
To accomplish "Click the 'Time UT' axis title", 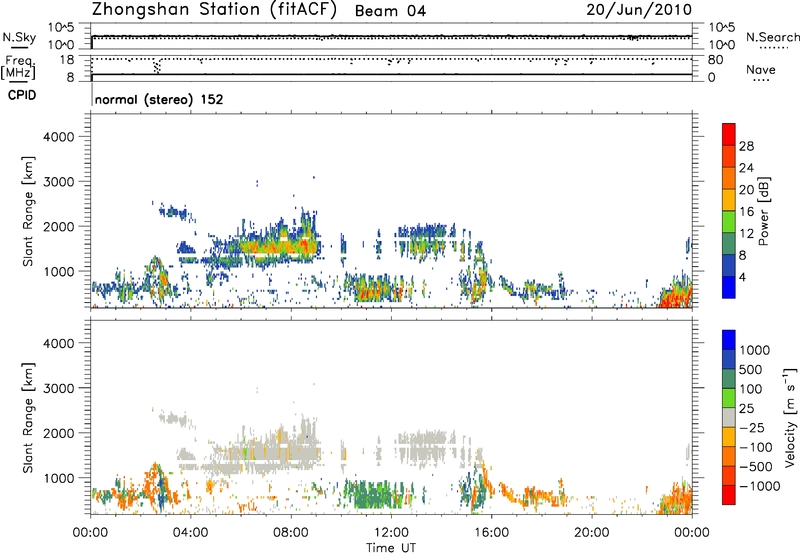I will click(x=391, y=547).
